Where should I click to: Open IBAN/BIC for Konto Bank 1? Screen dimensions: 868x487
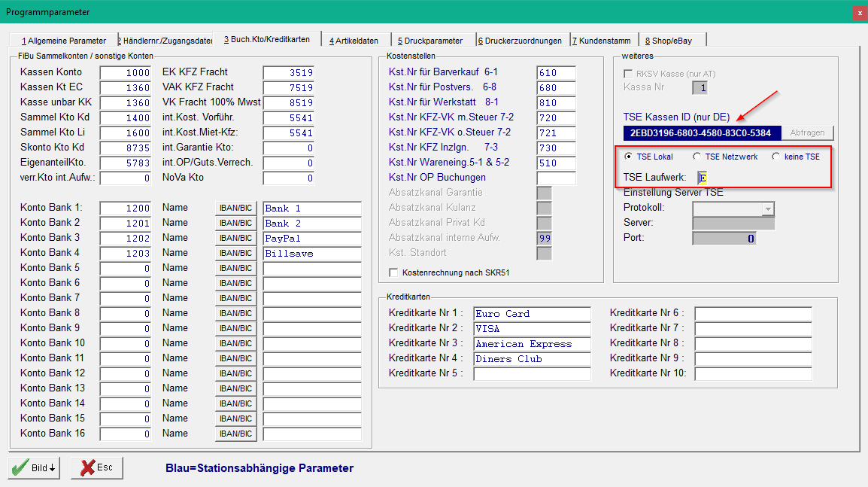pyautogui.click(x=236, y=208)
